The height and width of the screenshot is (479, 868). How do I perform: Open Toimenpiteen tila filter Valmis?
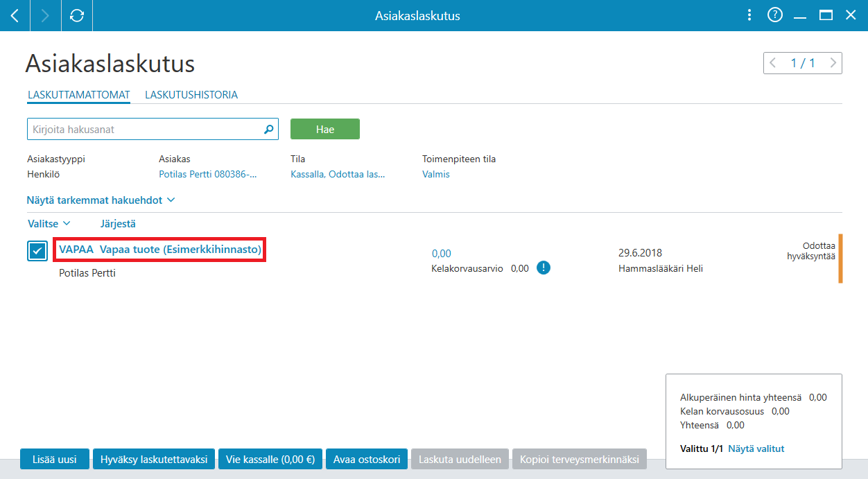[436, 174]
